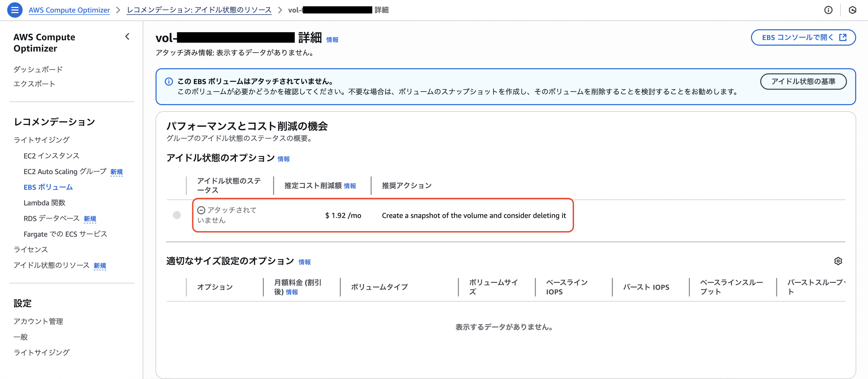Screen dimensions: 868x379
Task: Click 情報 link beside アイドル状態のオプション
Action: pos(284,159)
